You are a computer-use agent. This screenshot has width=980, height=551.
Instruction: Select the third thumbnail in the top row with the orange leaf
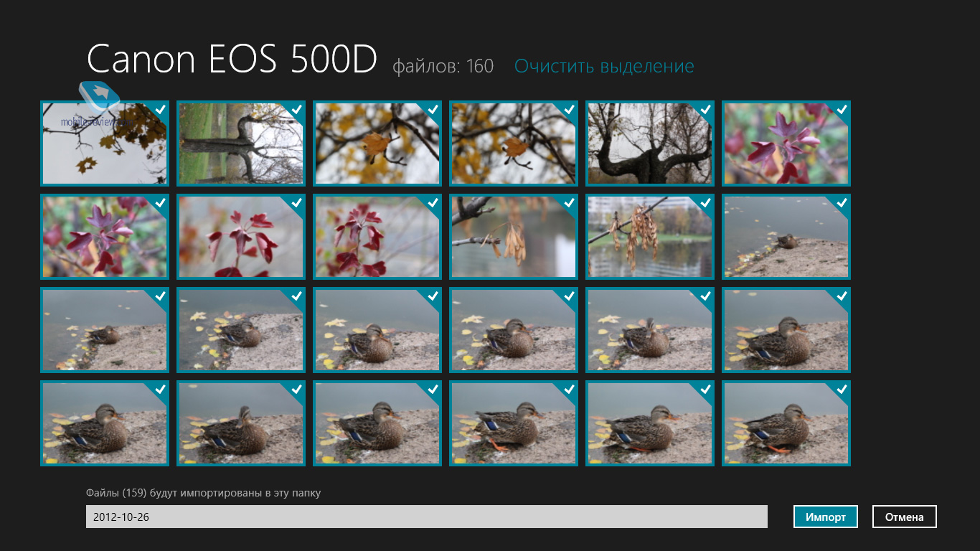coord(377,143)
